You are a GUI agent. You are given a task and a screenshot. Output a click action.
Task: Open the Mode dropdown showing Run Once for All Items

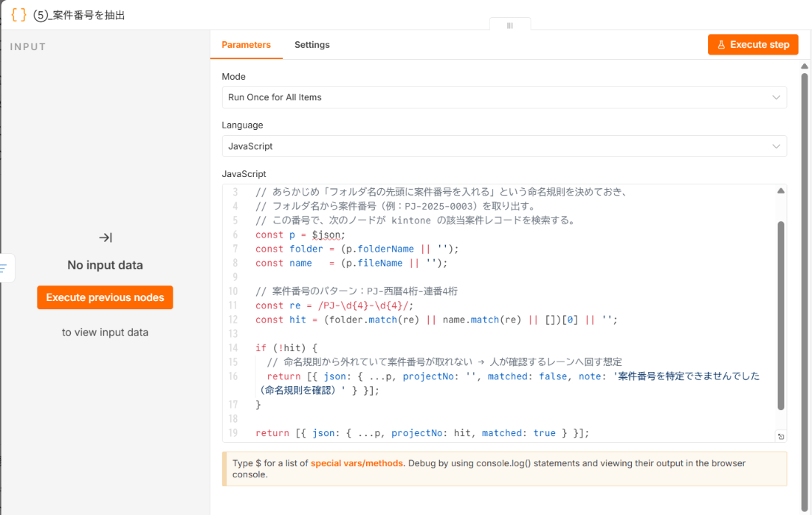504,97
